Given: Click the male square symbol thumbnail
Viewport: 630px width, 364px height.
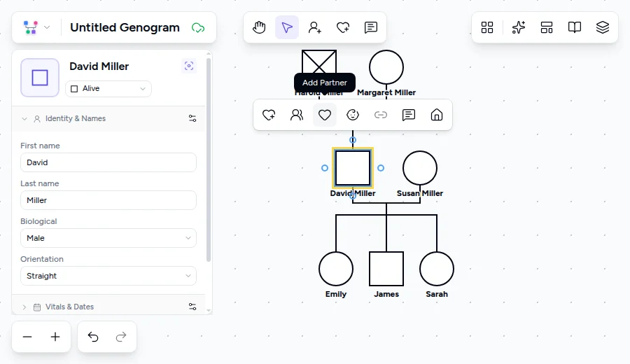Looking at the screenshot, I should pos(40,78).
